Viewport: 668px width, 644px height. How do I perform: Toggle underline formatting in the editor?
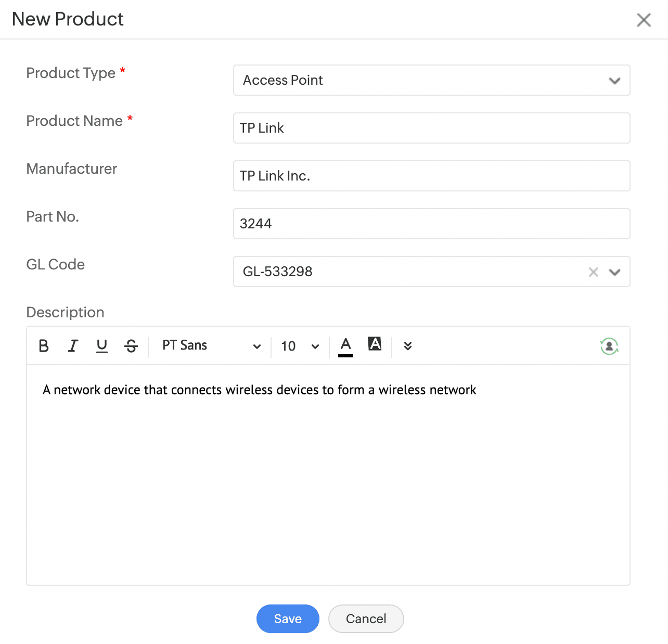(x=102, y=346)
